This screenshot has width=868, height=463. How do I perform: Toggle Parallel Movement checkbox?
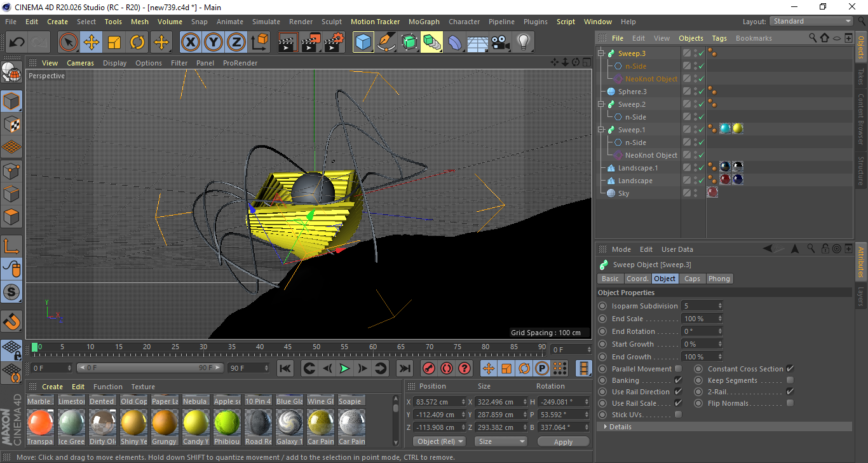678,369
